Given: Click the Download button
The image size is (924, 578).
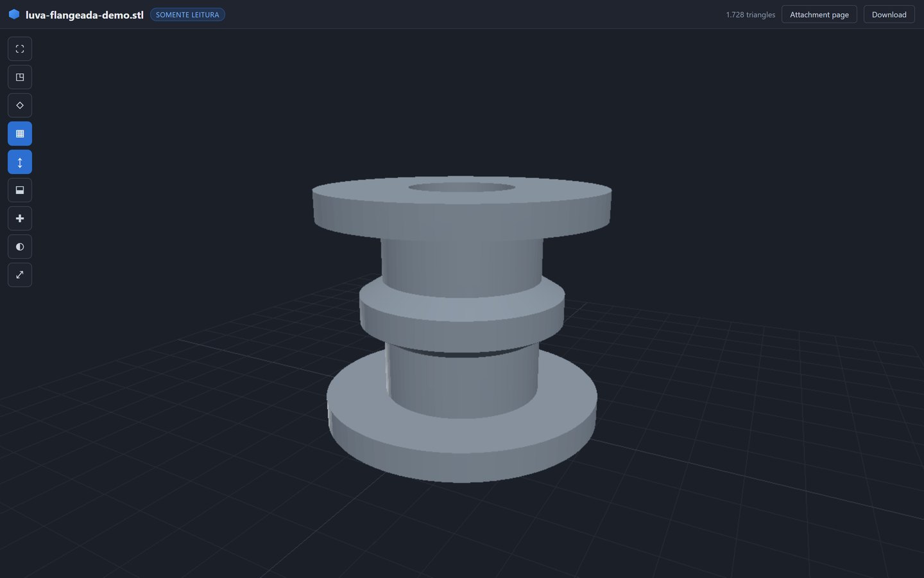Looking at the screenshot, I should tap(889, 15).
